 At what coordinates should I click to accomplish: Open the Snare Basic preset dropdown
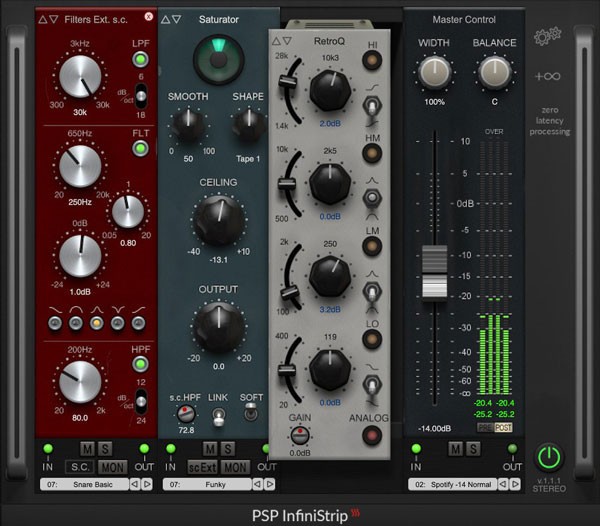(x=84, y=484)
